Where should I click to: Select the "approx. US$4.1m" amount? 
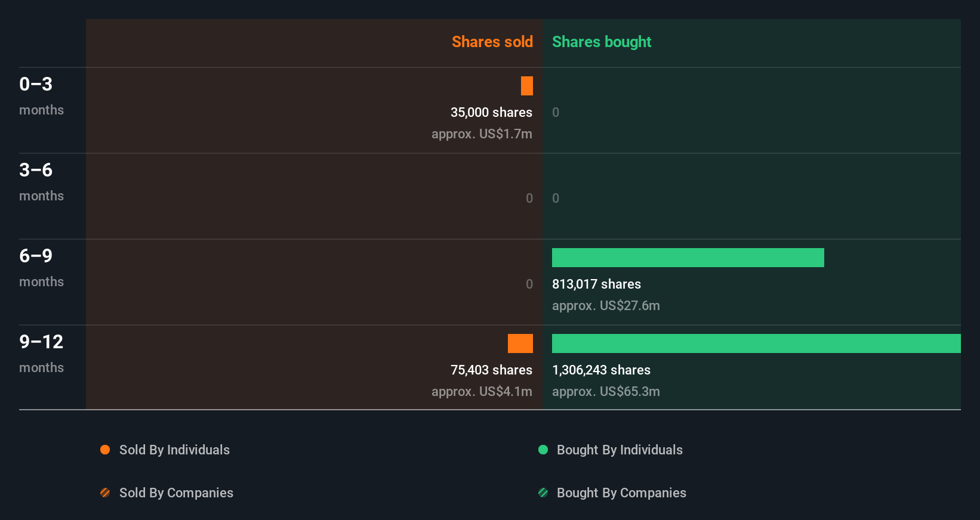(x=482, y=392)
